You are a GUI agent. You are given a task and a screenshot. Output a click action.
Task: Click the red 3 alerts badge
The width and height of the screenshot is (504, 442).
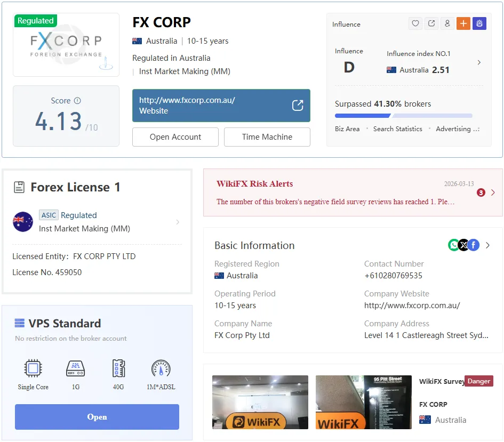[481, 192]
